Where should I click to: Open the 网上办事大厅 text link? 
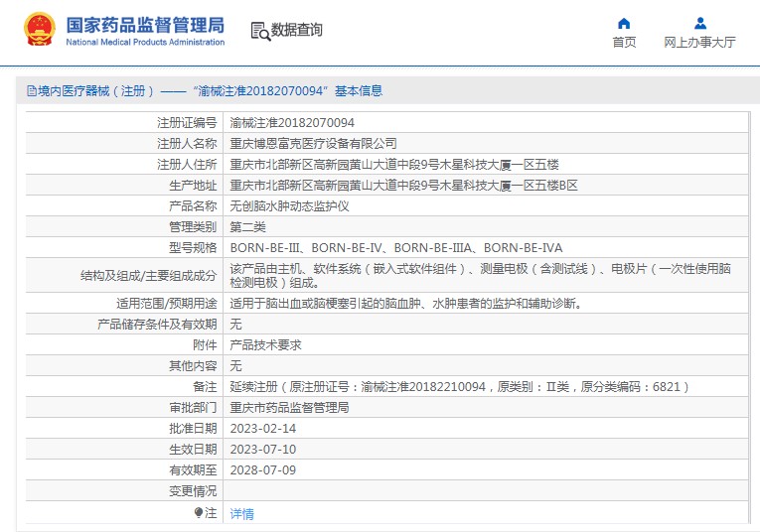pos(699,42)
